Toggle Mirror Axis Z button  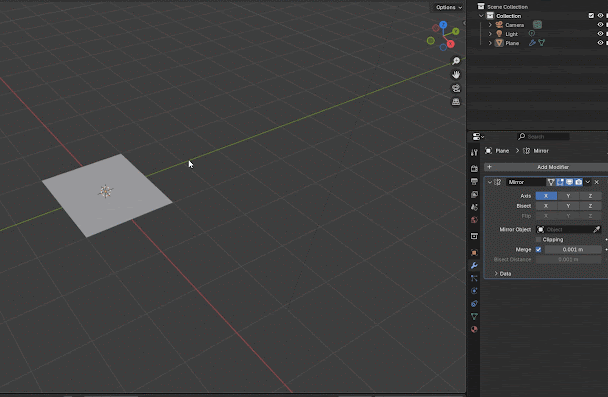click(590, 196)
